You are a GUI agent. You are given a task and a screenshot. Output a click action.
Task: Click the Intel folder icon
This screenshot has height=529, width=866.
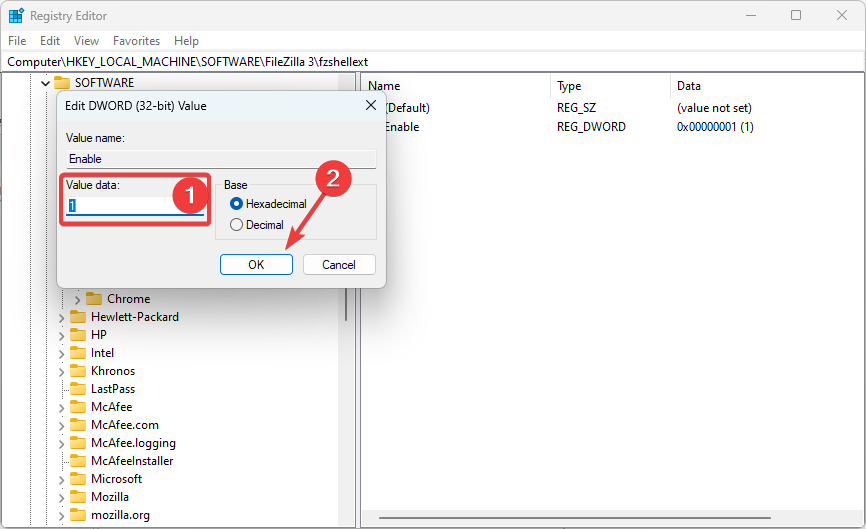78,353
